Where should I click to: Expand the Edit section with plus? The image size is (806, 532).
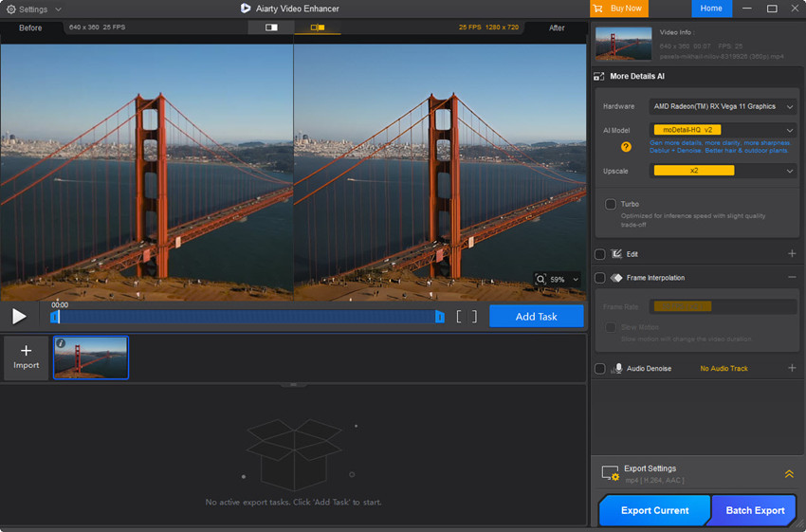coord(792,253)
